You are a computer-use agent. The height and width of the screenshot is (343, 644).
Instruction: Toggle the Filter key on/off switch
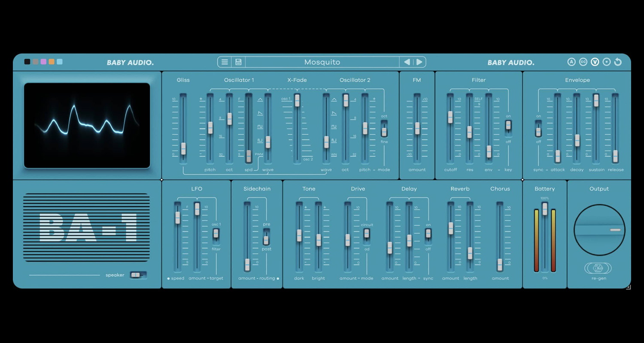508,128
